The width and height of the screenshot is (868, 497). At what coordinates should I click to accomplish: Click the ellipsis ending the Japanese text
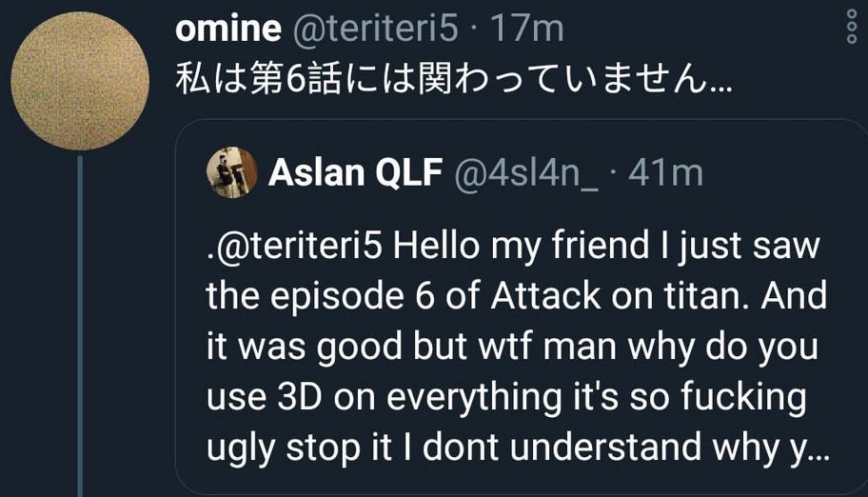point(720,86)
